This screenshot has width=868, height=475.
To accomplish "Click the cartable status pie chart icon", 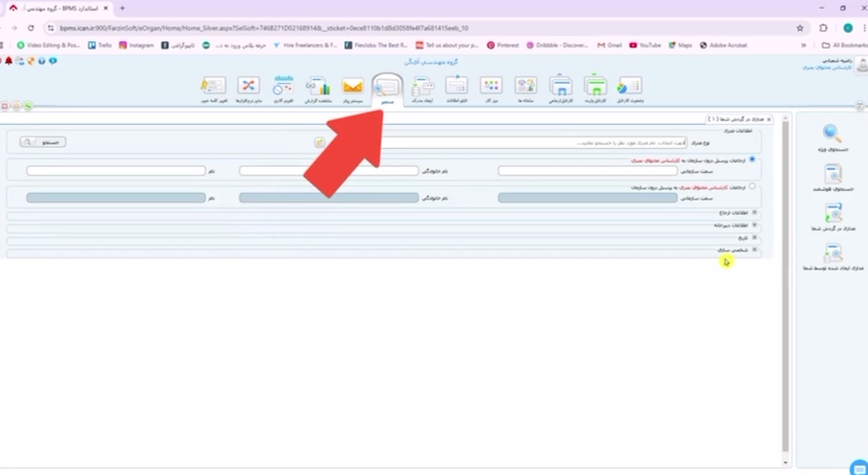I will (x=629, y=87).
